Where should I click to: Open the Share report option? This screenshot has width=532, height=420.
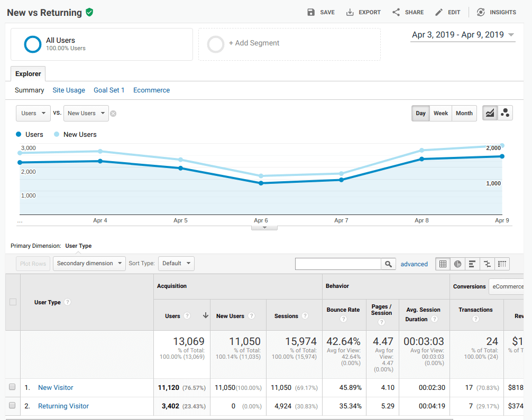(408, 12)
